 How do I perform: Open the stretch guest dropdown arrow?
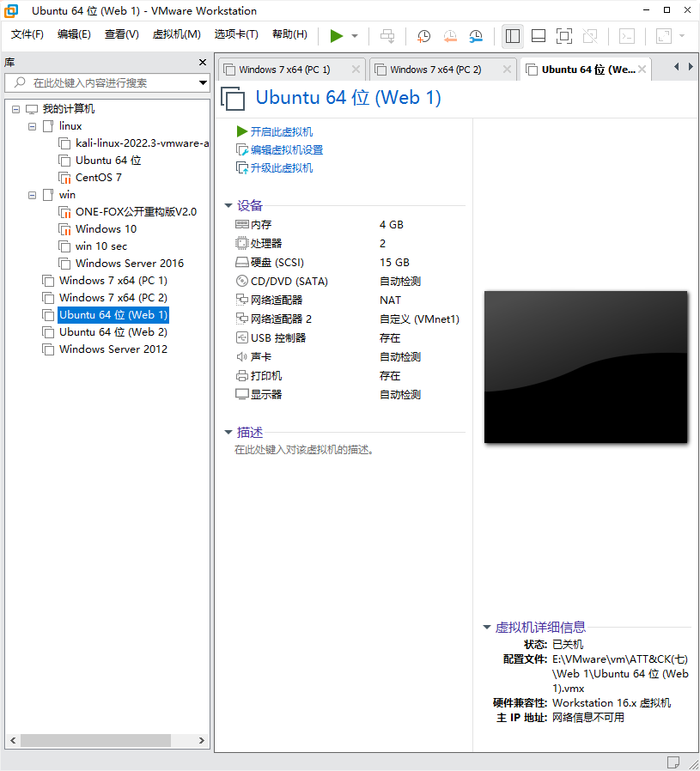point(682,36)
